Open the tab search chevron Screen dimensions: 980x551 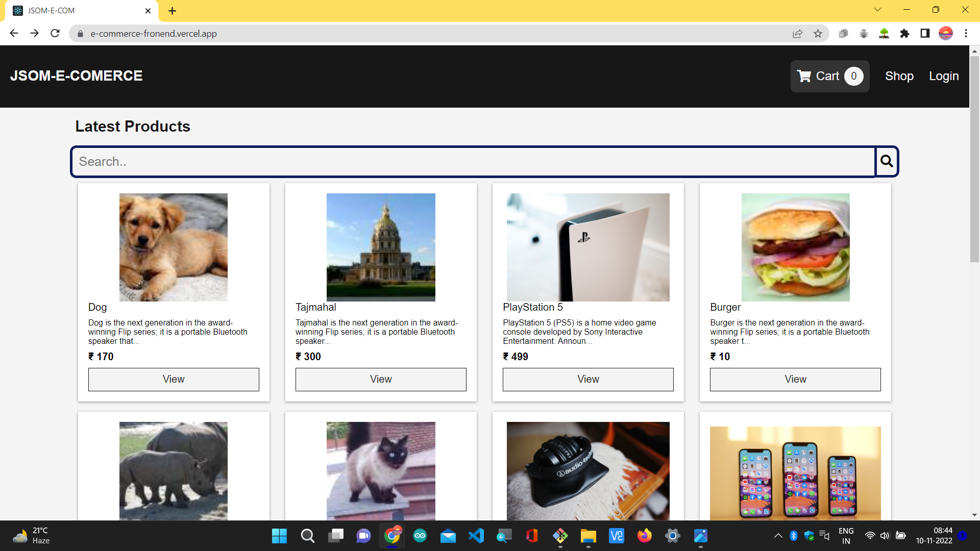coord(877,10)
